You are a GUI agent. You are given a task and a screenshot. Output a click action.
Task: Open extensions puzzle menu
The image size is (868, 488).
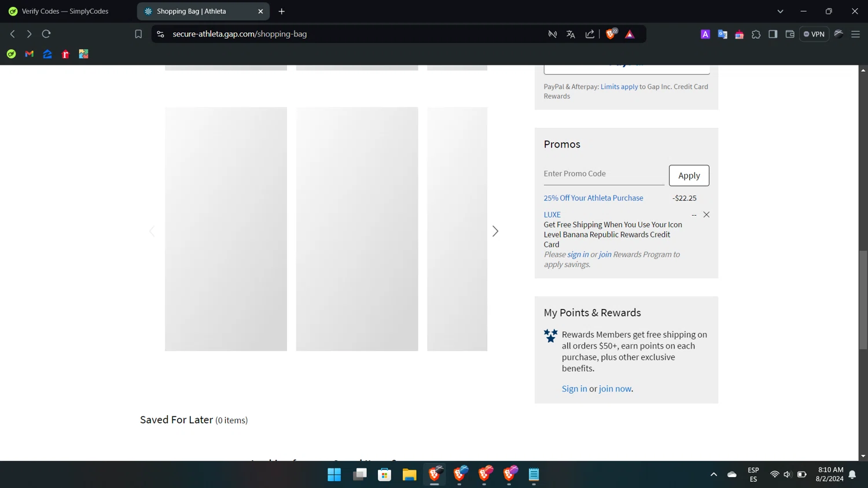756,35
